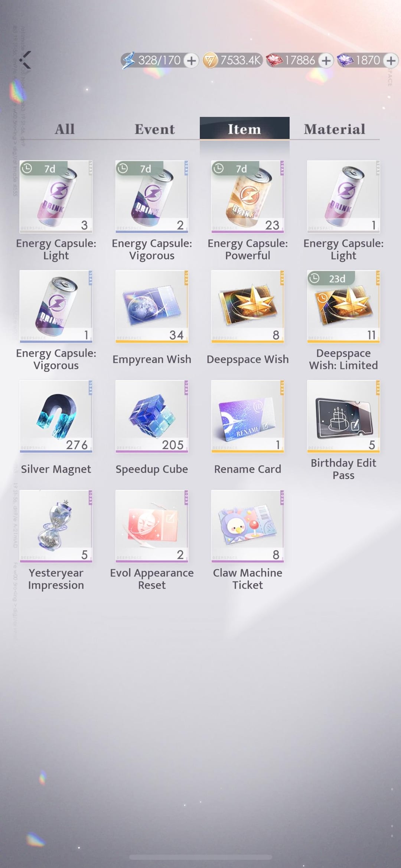Tap the Yesteryear Impression hourglass
The height and width of the screenshot is (868, 401).
56,526
